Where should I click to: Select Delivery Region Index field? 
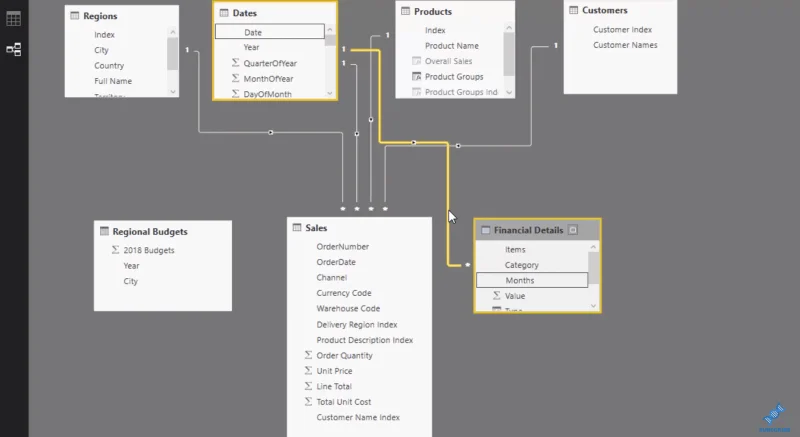click(x=359, y=324)
